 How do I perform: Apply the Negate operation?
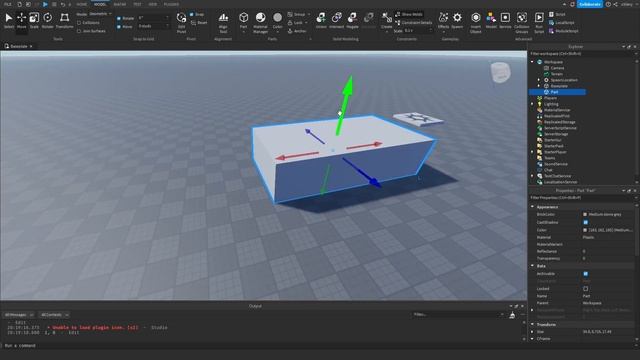pyautogui.click(x=352, y=20)
